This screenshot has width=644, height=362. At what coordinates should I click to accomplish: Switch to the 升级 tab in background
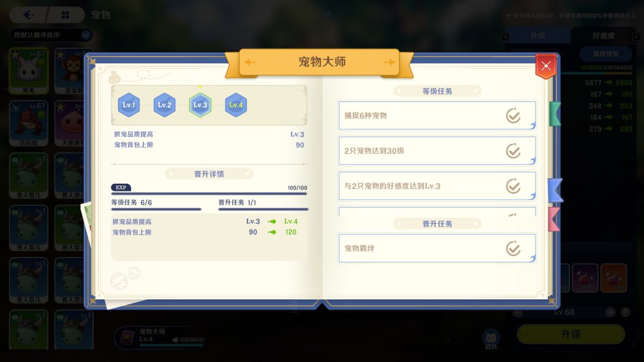click(538, 36)
